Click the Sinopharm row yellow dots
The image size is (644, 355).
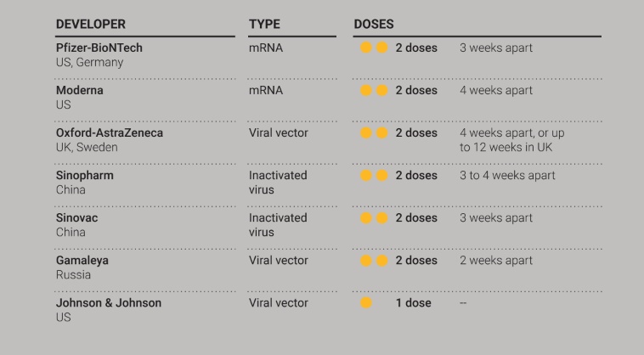pyautogui.click(x=374, y=176)
